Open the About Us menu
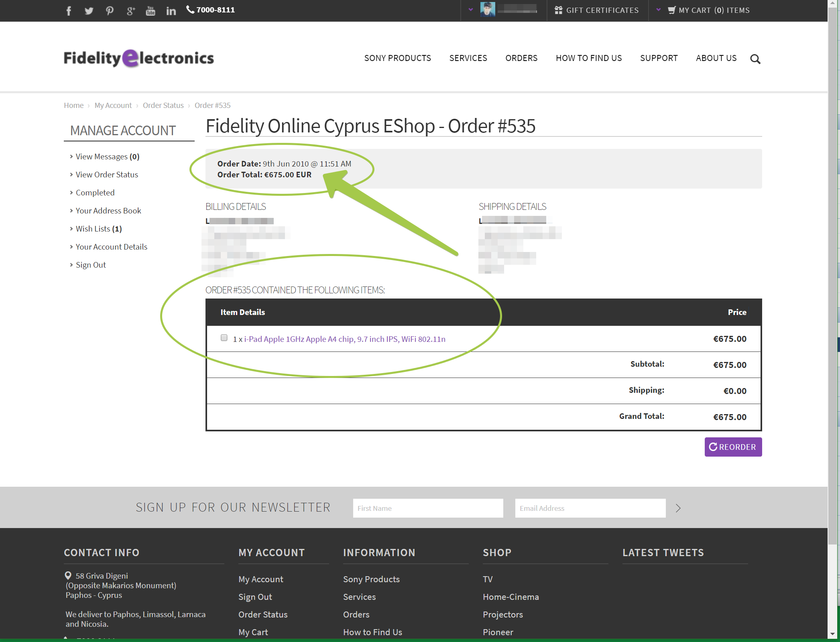Screen dimensions: 840x642 coord(716,58)
